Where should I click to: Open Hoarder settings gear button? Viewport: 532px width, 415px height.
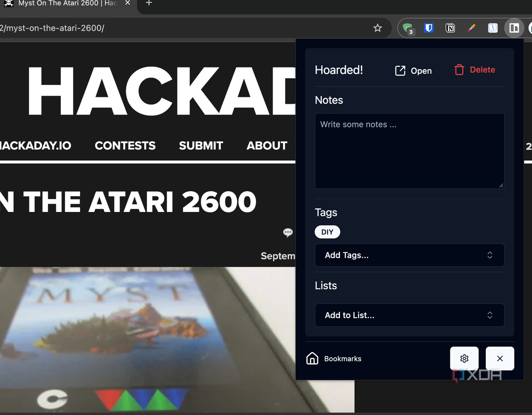[x=464, y=358]
